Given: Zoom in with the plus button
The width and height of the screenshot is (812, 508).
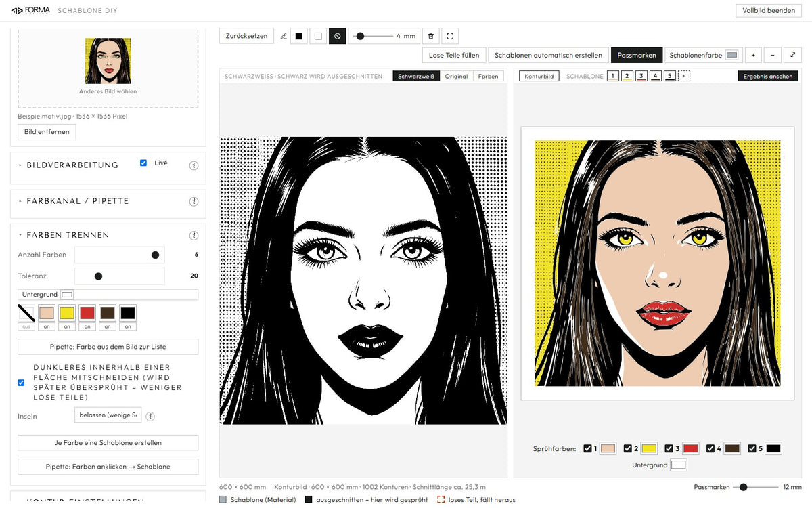Looking at the screenshot, I should tap(753, 55).
